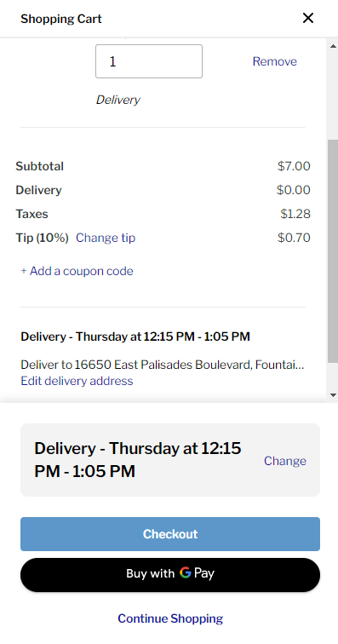This screenshot has height=644, width=338.
Task: Open the Change tip link
Action: click(x=106, y=238)
